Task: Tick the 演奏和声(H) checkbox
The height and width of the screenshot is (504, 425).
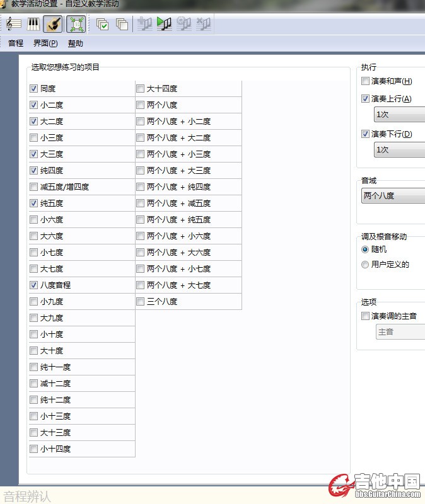Action: [366, 81]
